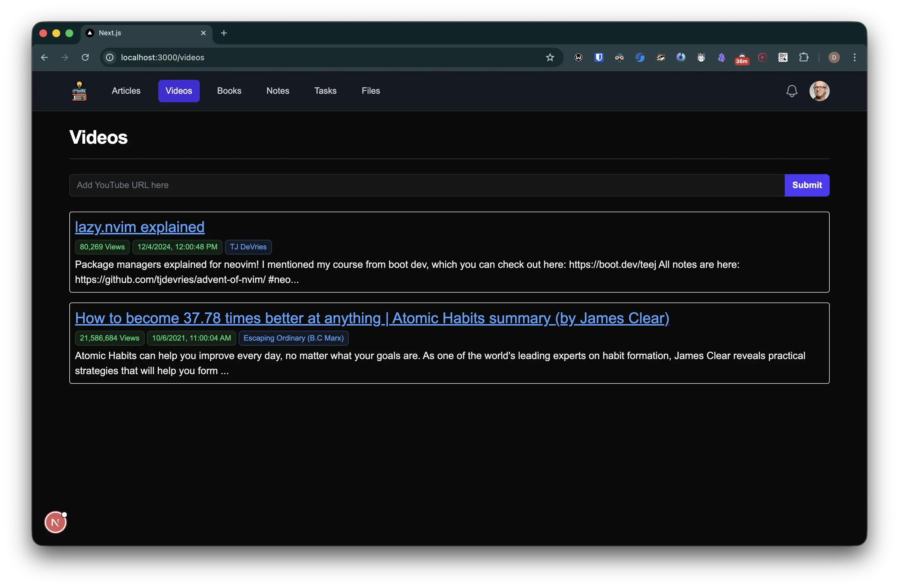899x588 pixels.
Task: Open the notifications bell
Action: pos(792,91)
